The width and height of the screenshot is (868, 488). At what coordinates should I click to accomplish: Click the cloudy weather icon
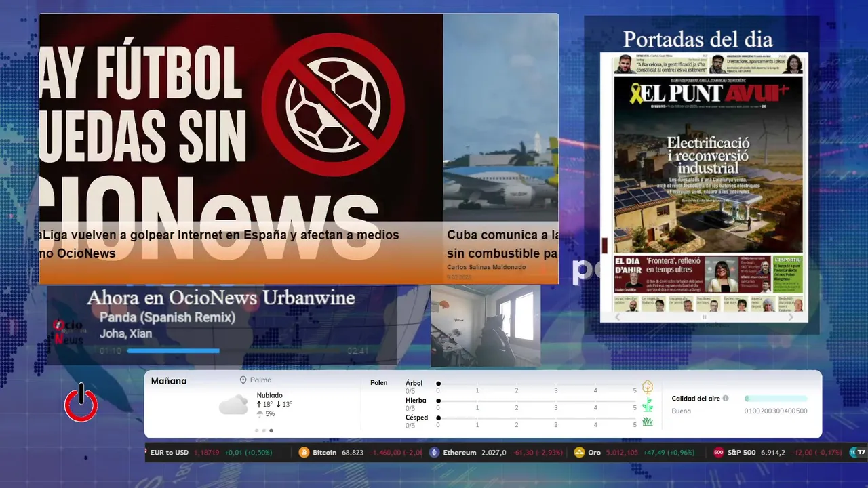click(x=233, y=405)
